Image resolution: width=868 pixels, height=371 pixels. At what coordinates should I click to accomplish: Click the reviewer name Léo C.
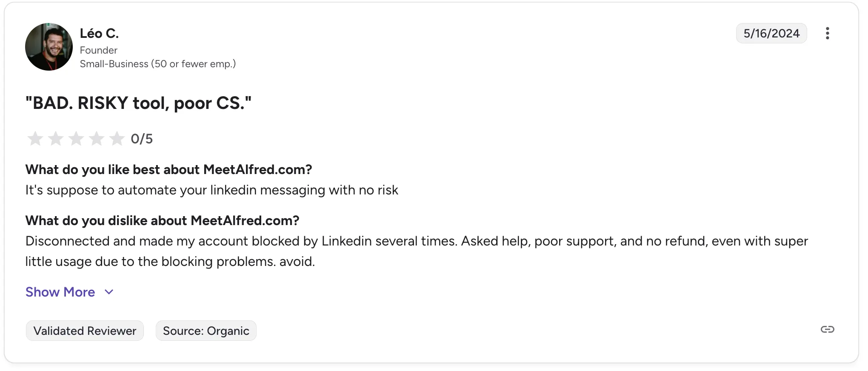99,33
